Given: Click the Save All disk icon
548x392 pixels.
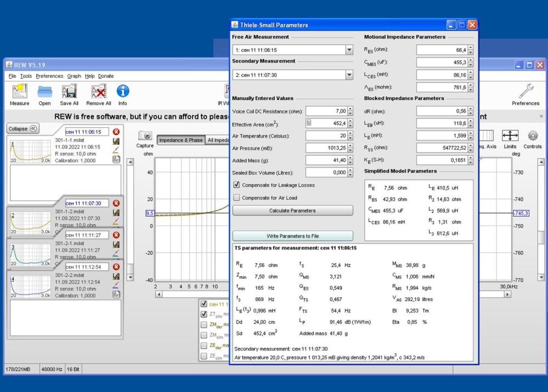Looking at the screenshot, I should click(69, 92).
